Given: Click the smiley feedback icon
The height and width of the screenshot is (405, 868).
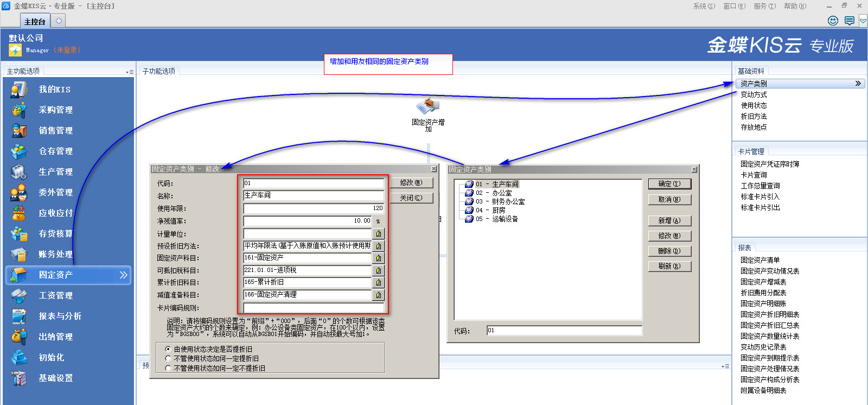Looking at the screenshot, I should tap(833, 21).
